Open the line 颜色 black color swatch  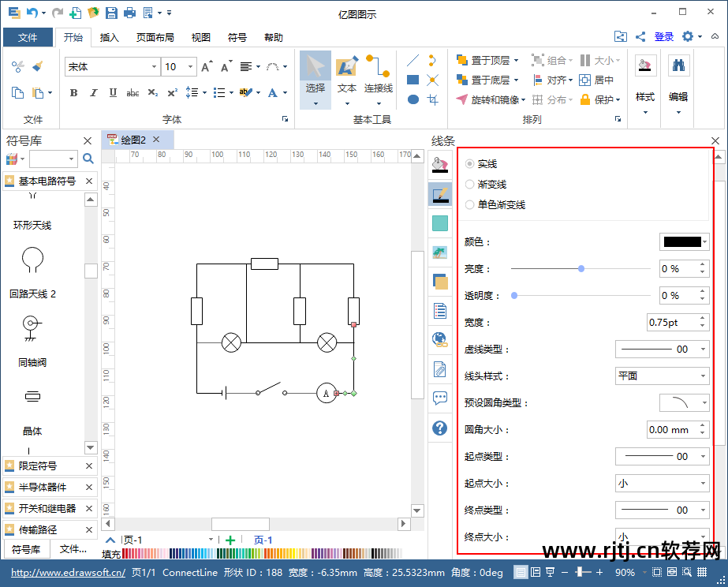point(684,242)
